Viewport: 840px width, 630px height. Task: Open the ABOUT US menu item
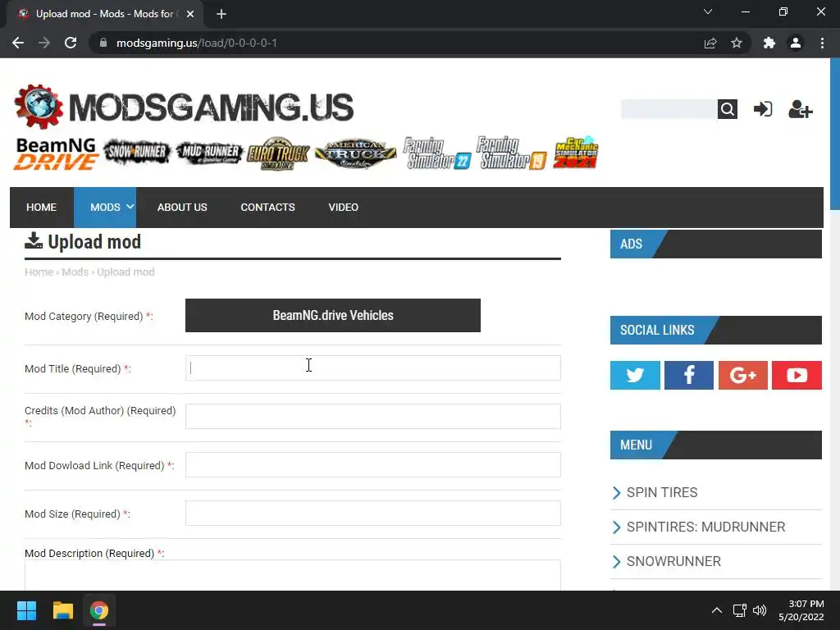tap(182, 208)
